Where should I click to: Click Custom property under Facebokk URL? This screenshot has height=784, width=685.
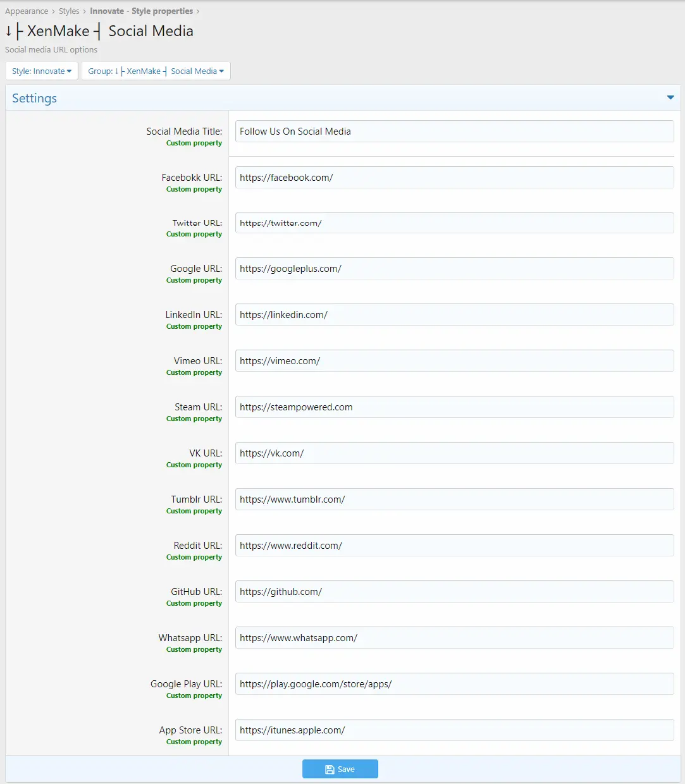(194, 190)
